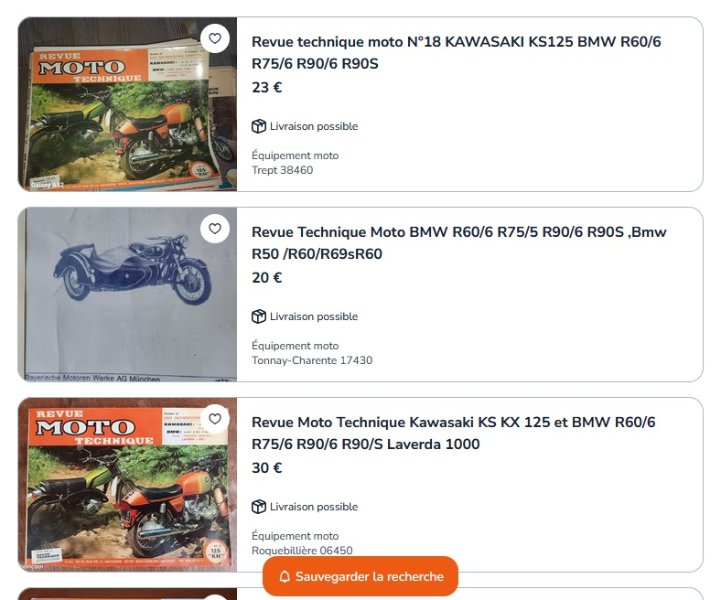The height and width of the screenshot is (600, 721).
Task: Save the search with Sauvegarder la recherche
Action: 360,576
